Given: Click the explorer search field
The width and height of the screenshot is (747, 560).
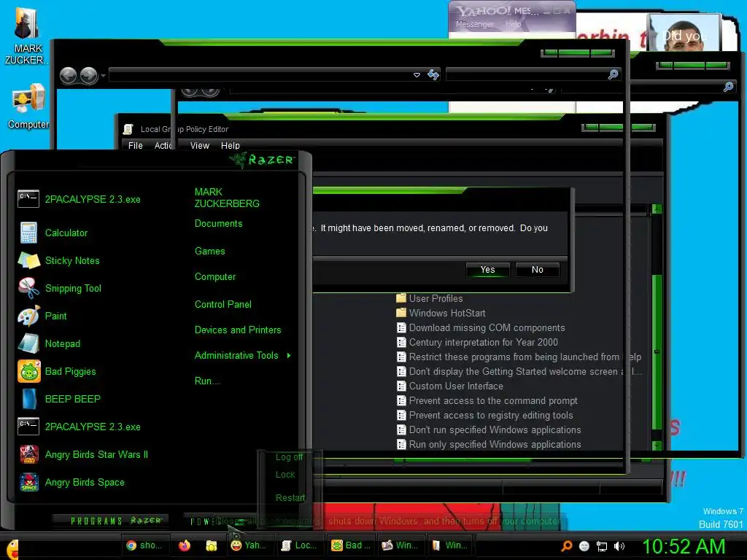Looking at the screenshot, I should click(x=527, y=74).
